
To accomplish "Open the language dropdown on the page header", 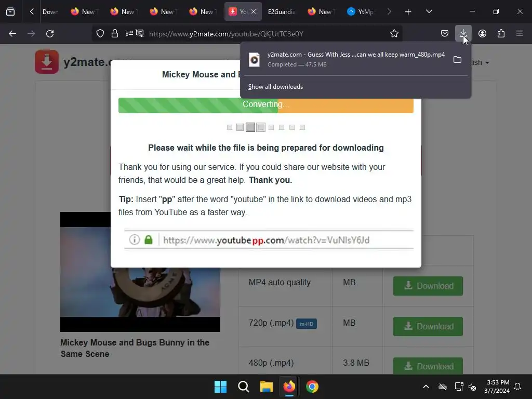I will [x=480, y=62].
